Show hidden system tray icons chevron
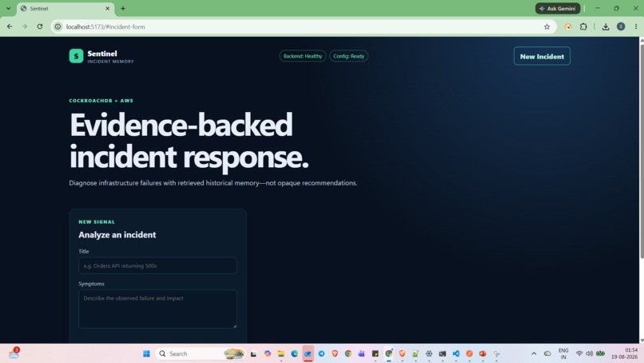Image resolution: width=644 pixels, height=363 pixels. [x=534, y=353]
